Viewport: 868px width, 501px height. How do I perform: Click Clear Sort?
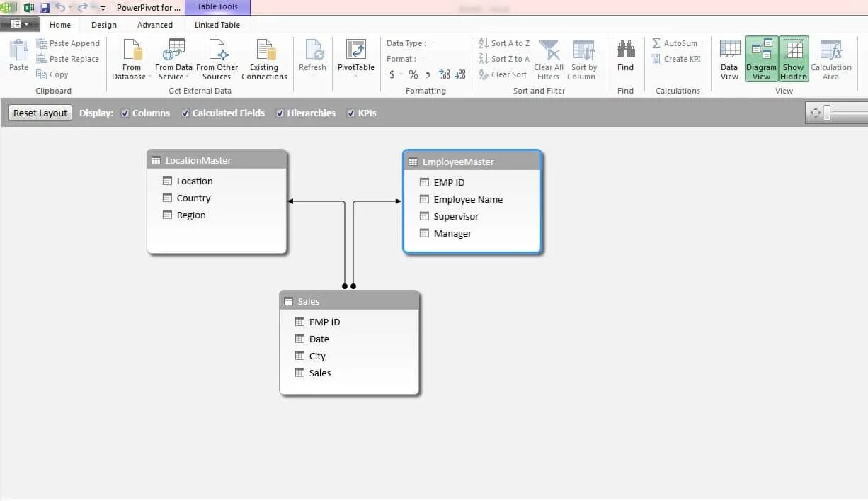(x=503, y=74)
